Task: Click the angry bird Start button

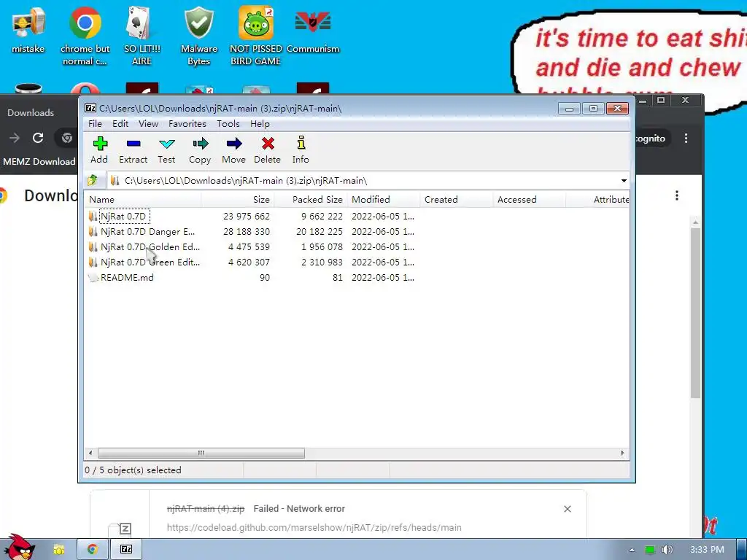Action: [x=20, y=548]
